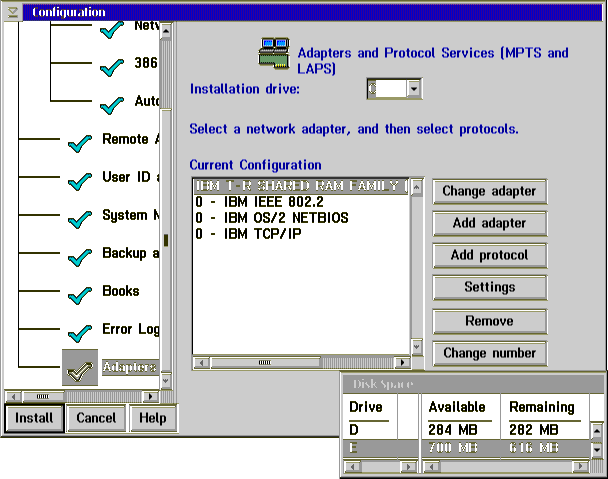This screenshot has height=479, width=608.
Task: Toggle the checkmark next to Auto
Action: (x=112, y=105)
